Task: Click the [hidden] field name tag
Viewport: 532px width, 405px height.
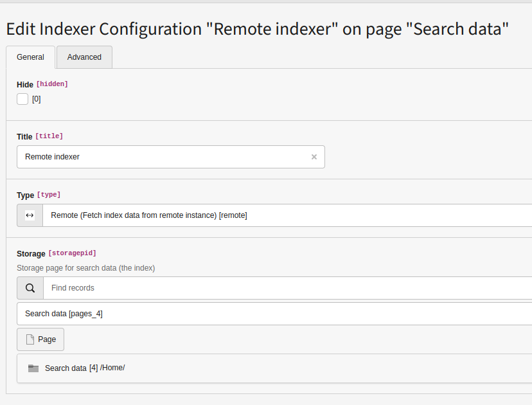Action: pyautogui.click(x=52, y=84)
